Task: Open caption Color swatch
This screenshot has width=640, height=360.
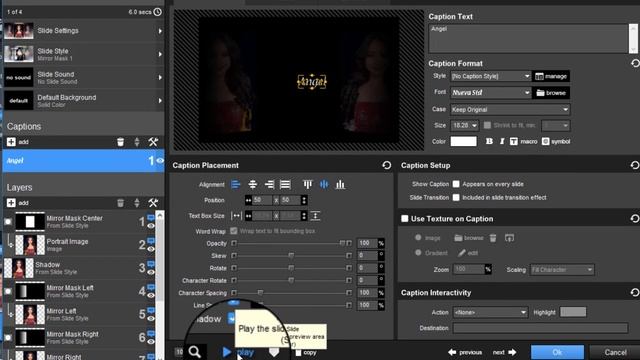Action: [x=463, y=141]
